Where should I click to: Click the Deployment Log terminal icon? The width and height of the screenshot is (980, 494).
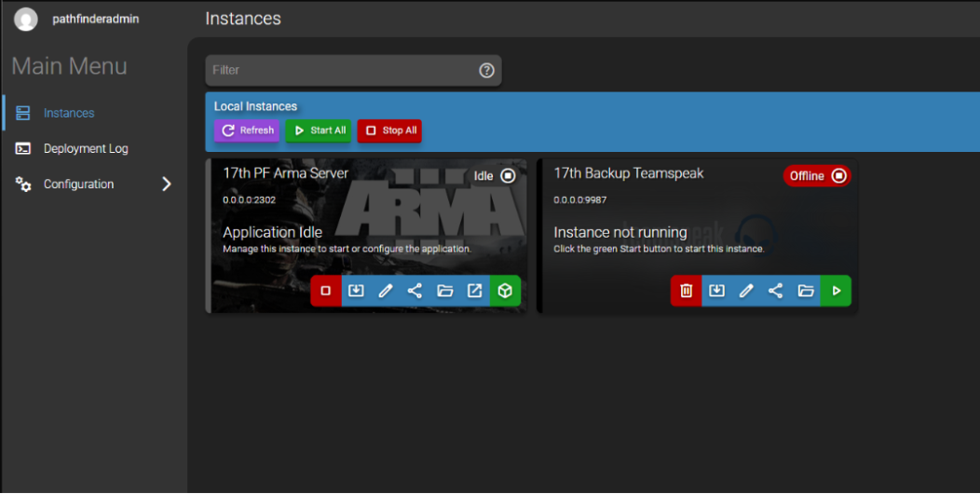(x=23, y=149)
